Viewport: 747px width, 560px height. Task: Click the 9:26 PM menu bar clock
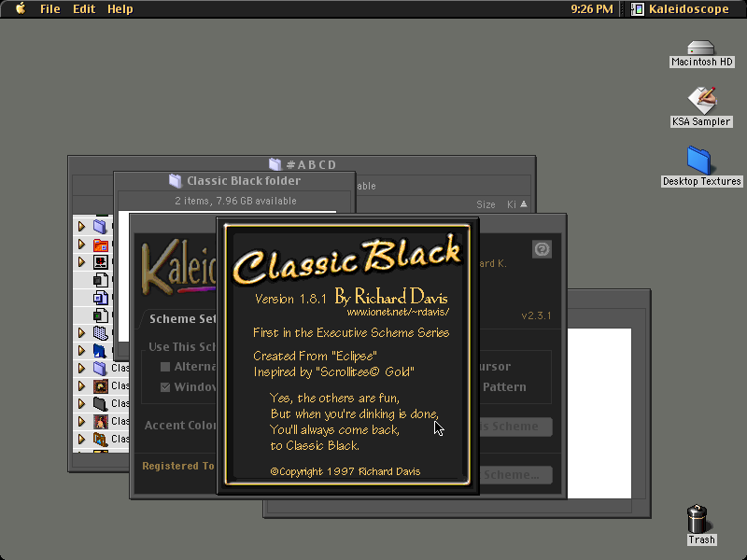point(592,9)
